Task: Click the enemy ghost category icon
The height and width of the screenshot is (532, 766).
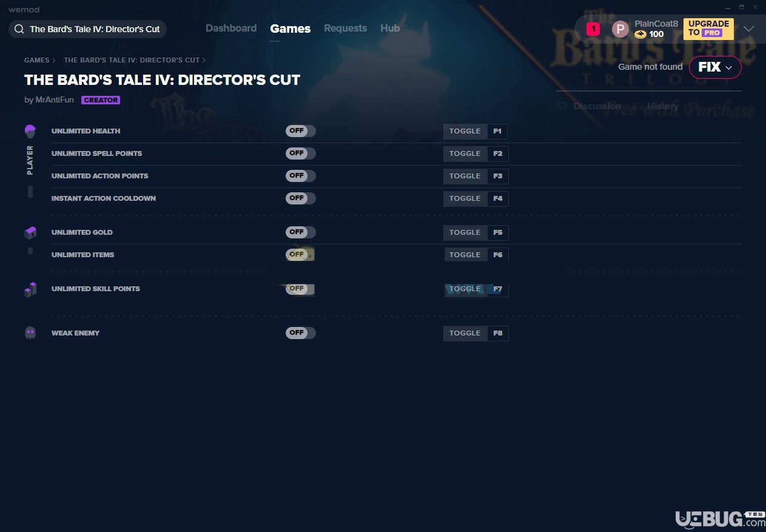Action: [x=30, y=333]
